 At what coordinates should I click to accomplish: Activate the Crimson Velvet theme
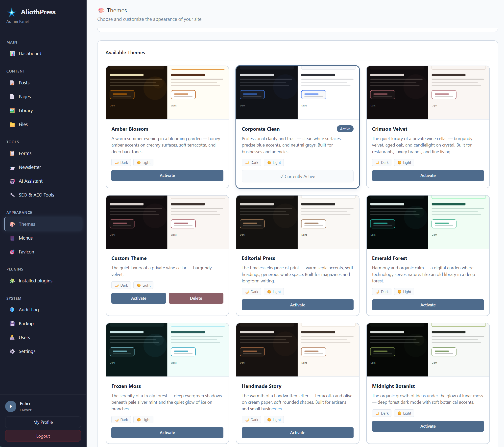click(x=428, y=175)
